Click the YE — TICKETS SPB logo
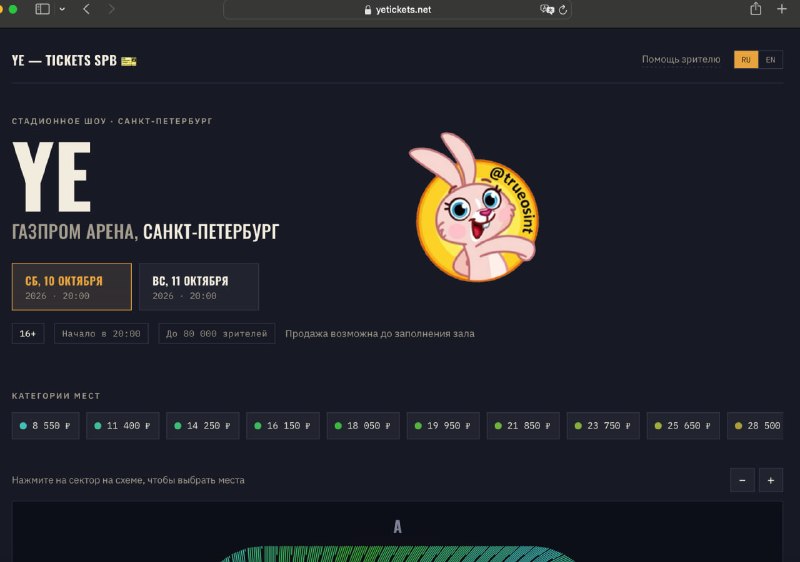Image resolution: width=800 pixels, height=562 pixels. (64, 60)
